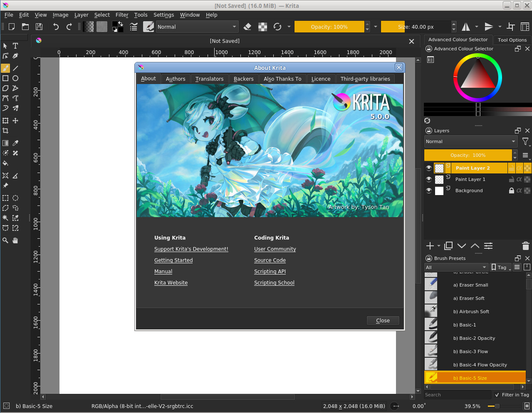Open the Filter menu

pos(122,15)
